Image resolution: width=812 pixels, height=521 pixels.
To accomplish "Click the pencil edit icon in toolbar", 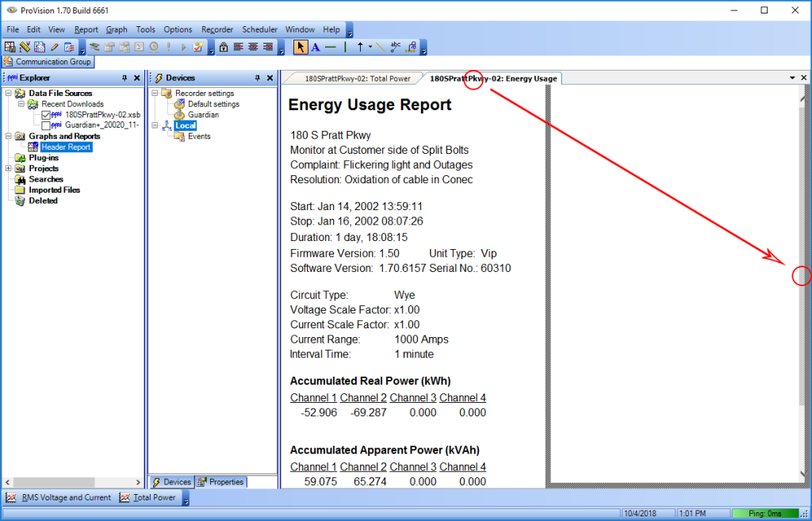I will (54, 47).
